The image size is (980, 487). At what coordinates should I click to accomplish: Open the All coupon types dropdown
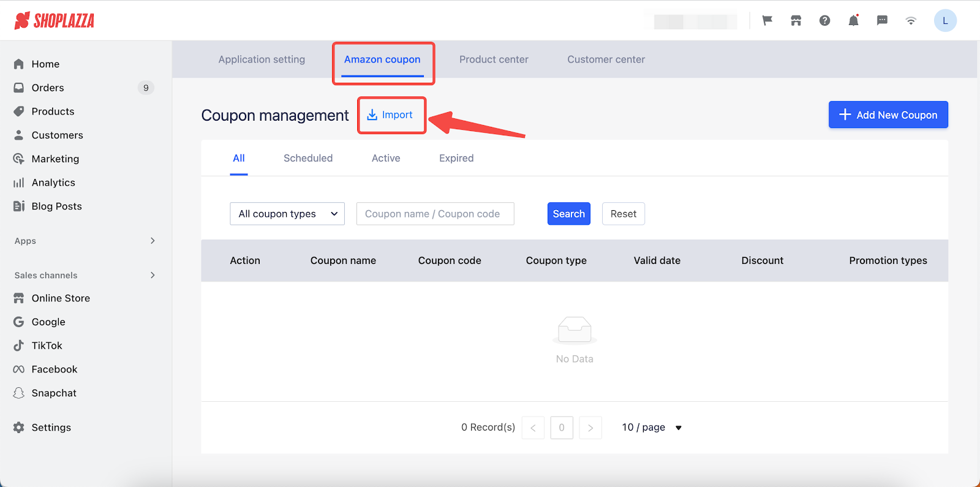(x=287, y=214)
